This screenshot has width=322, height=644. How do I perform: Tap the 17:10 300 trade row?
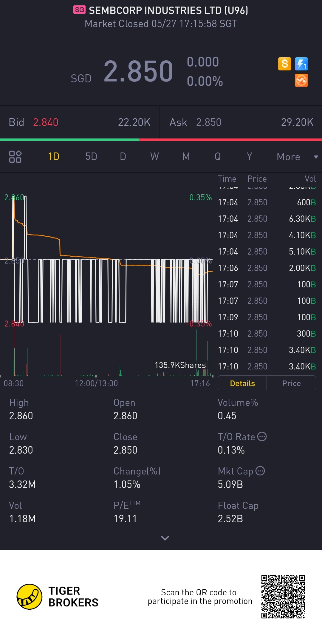(x=267, y=334)
